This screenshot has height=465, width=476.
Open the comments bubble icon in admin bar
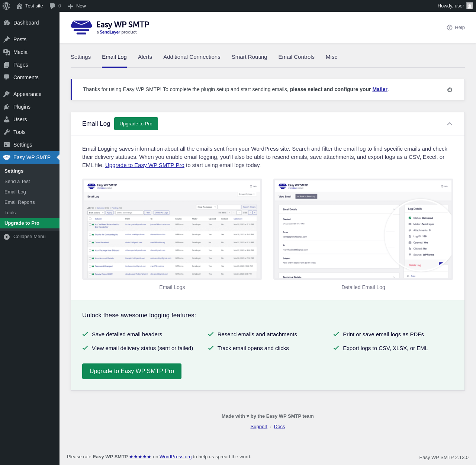click(52, 6)
